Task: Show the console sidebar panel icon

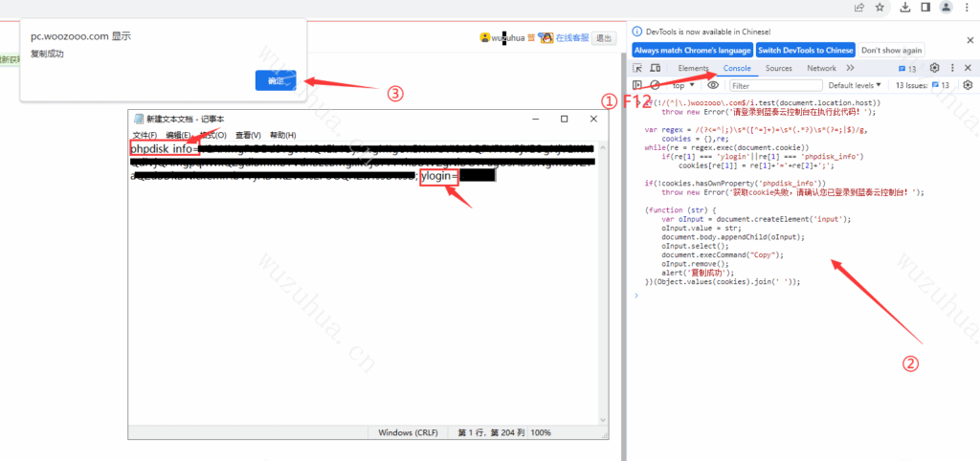Action: click(x=638, y=85)
